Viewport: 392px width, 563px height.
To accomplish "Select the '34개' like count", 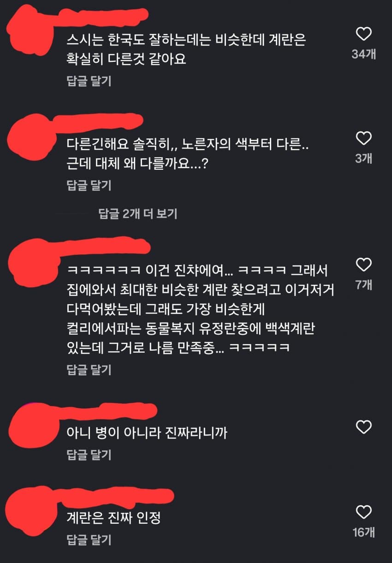I will [364, 54].
